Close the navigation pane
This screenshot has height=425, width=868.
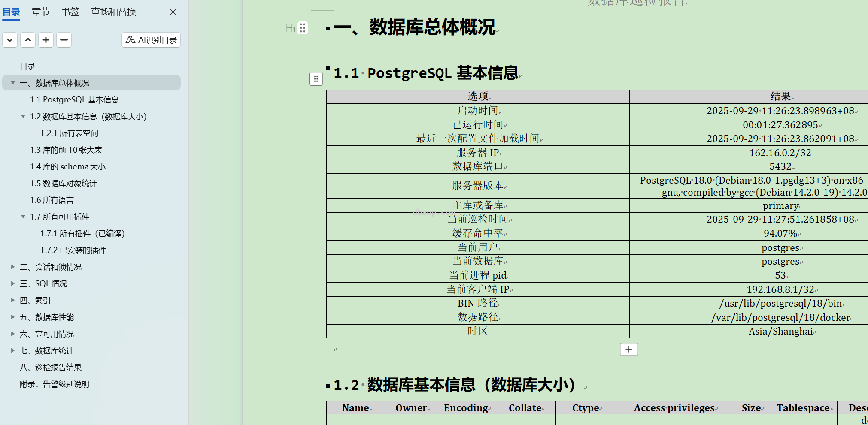173,12
